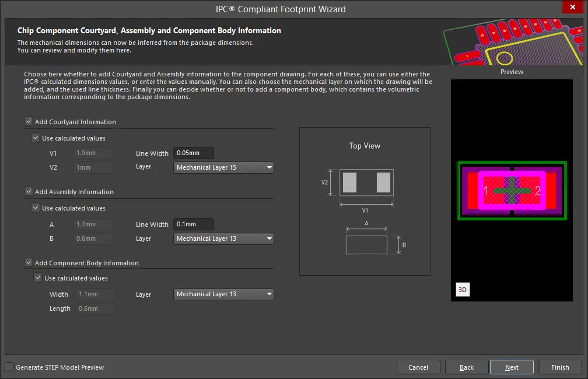Click the V1 1.9mm field
Viewport: 588px width, 379px height.
click(93, 153)
